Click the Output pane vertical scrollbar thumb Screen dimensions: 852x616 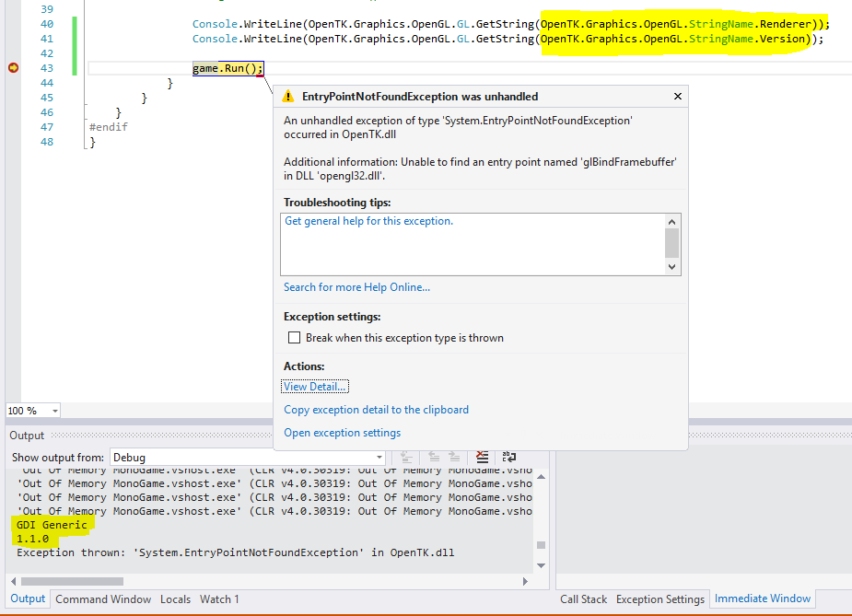coord(542,545)
